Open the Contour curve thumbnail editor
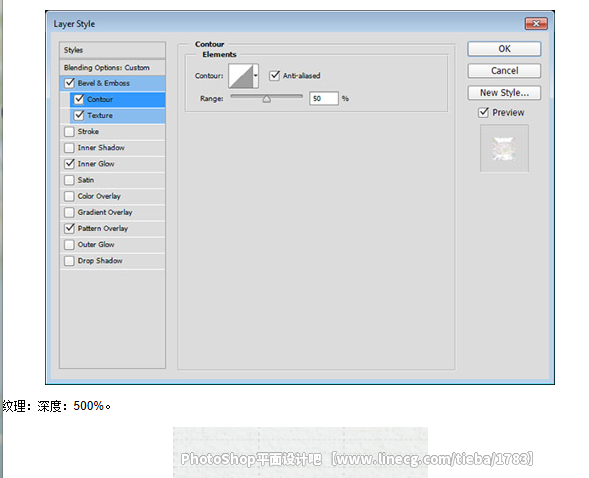The height and width of the screenshot is (478, 589). coord(241,76)
